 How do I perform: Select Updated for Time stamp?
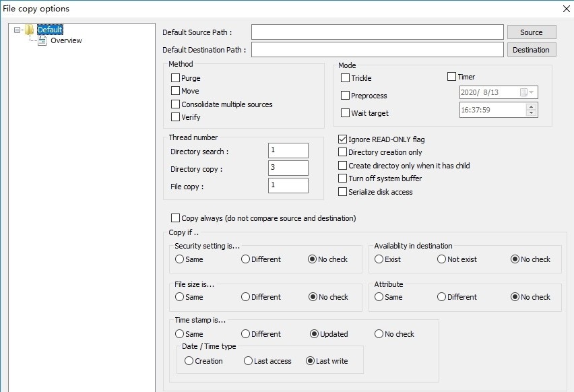(314, 334)
